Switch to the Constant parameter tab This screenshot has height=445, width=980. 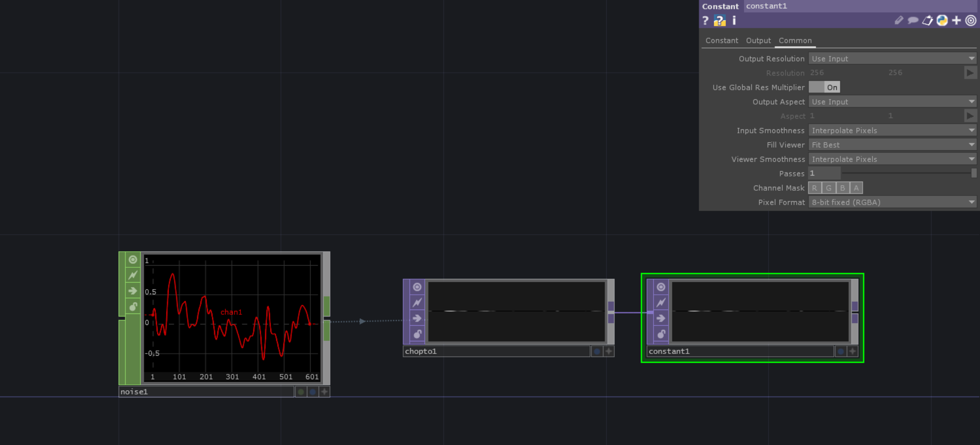point(722,40)
